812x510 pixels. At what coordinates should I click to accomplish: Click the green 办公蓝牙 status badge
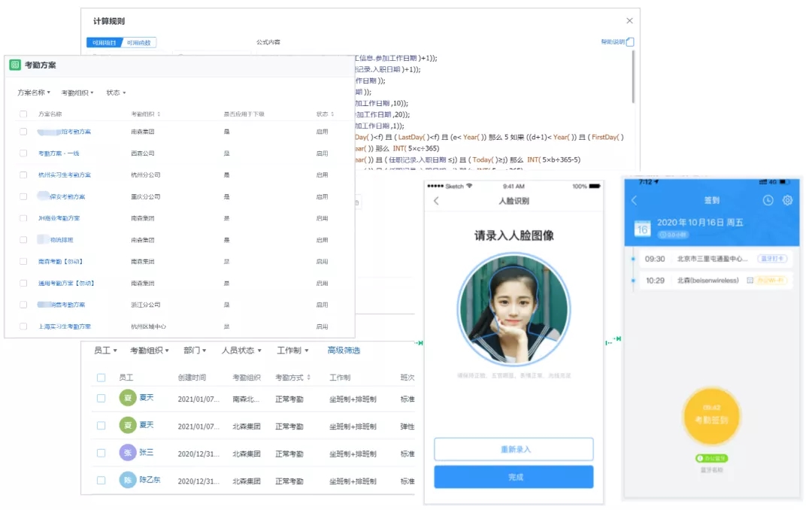(711, 458)
